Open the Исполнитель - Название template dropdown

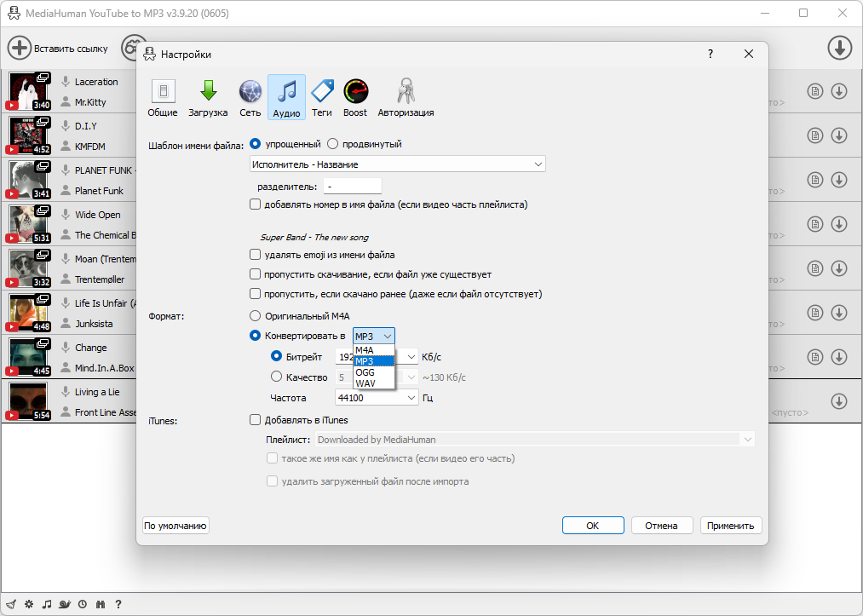[397, 164]
